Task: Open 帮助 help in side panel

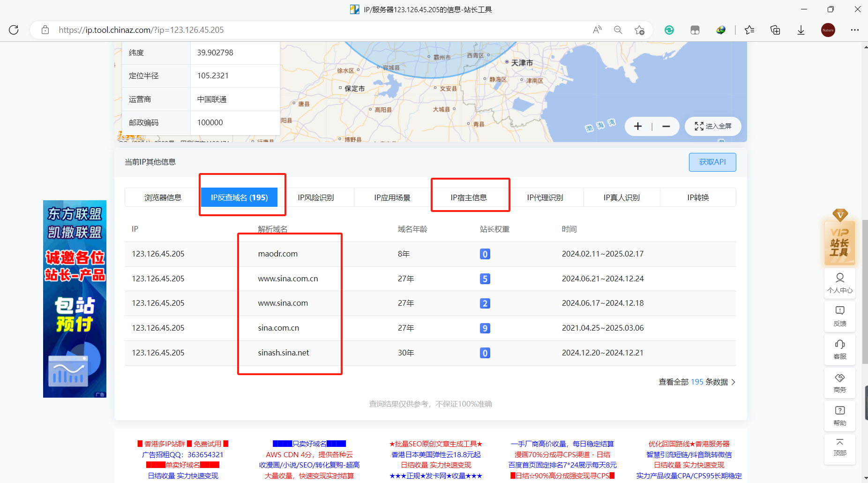Action: click(x=840, y=416)
